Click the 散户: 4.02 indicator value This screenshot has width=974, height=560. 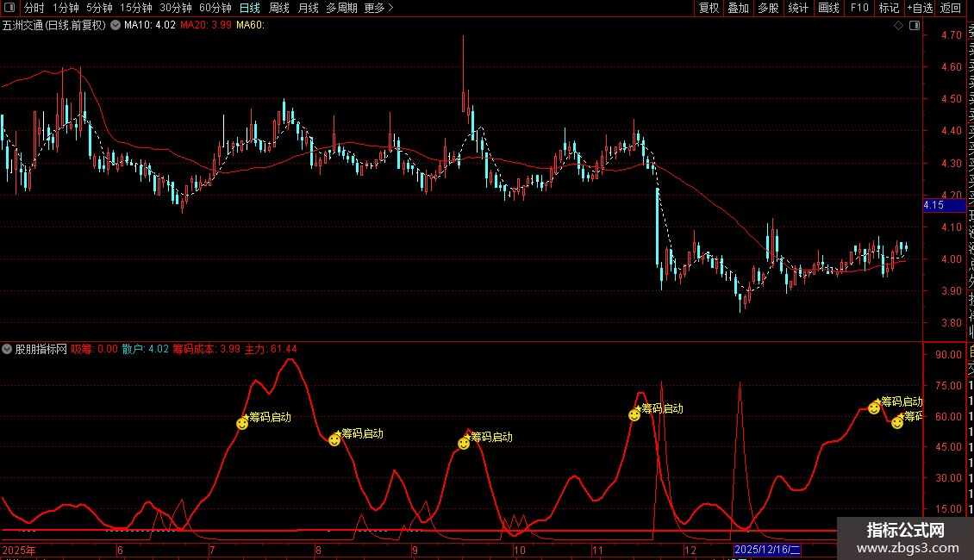[146, 349]
